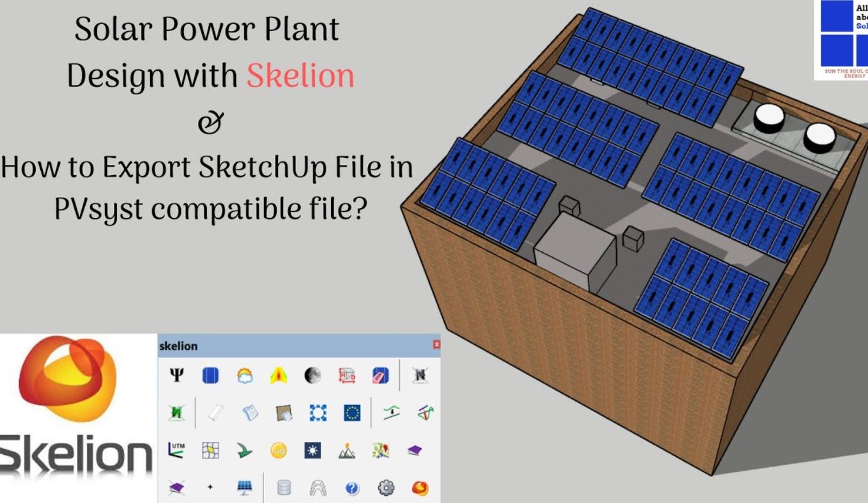The image size is (868, 503).
Task: Click the blue squares channel logo
Action: point(842,40)
